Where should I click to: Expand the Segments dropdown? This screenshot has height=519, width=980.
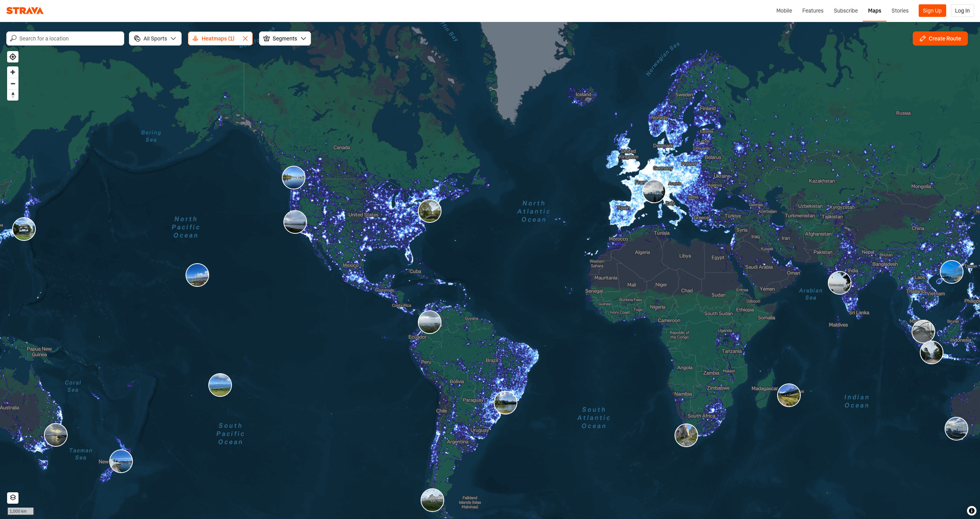tap(285, 39)
